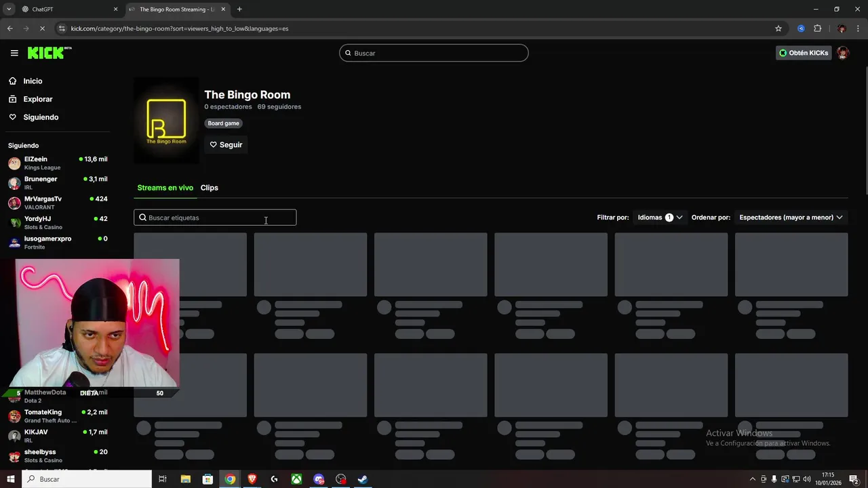The image size is (868, 488).
Task: Open the Espectadores (mayor a menor) sort dropdown
Action: coord(791,218)
